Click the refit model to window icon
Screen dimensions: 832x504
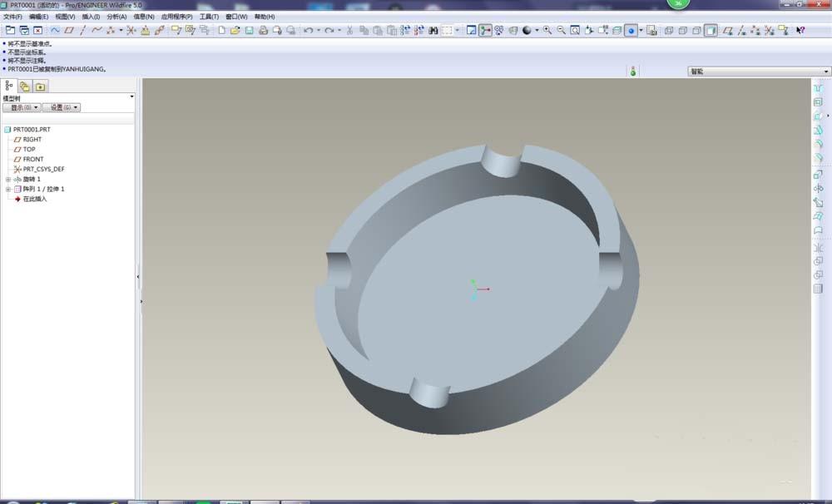click(576, 30)
